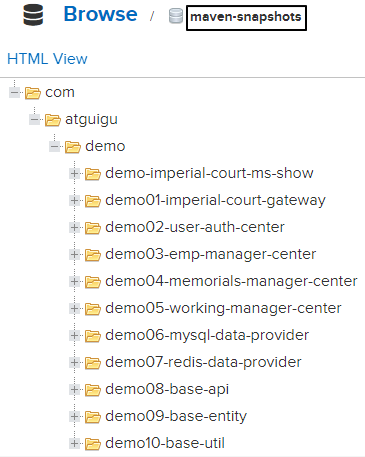
Task: Click the com folder icon
Action: coord(33,93)
